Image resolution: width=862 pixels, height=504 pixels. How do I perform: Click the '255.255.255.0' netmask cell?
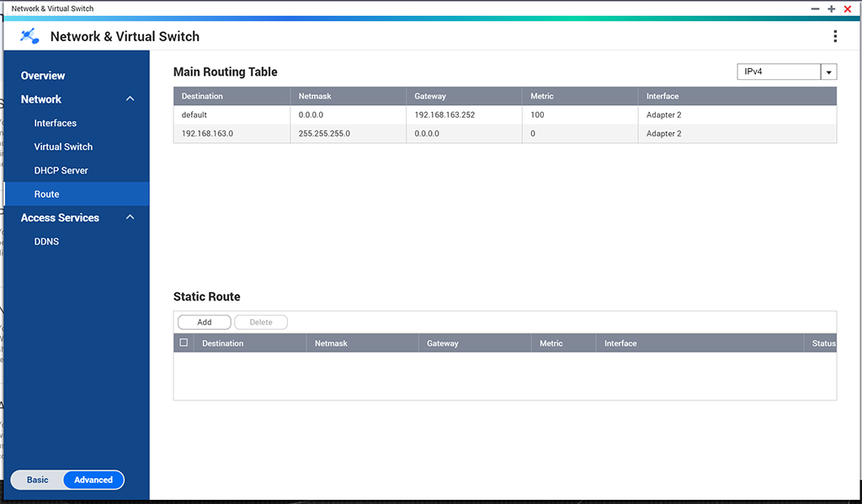click(348, 134)
